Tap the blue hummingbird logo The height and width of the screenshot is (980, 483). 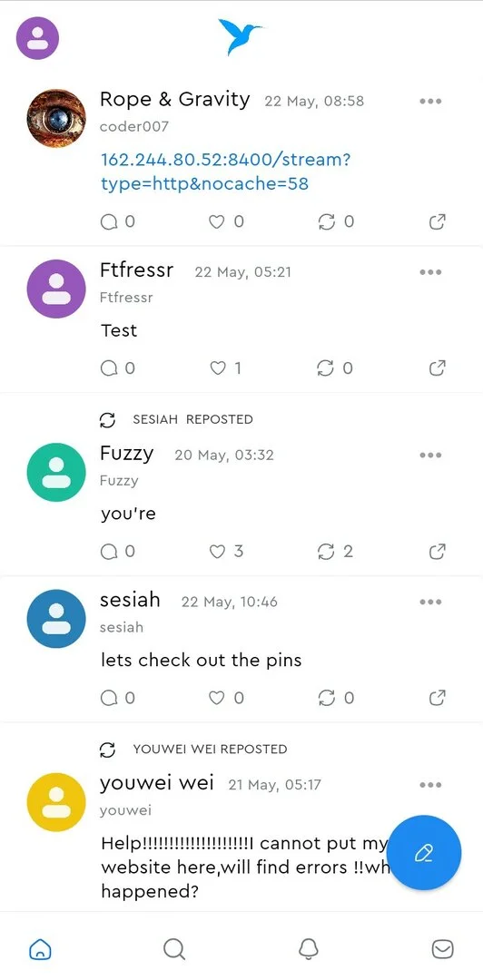tap(240, 36)
